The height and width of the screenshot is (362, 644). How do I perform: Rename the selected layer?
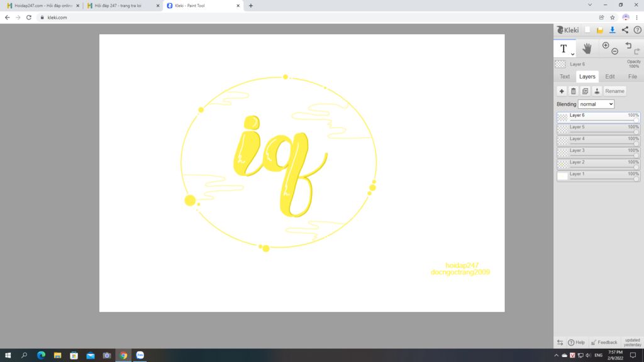615,91
